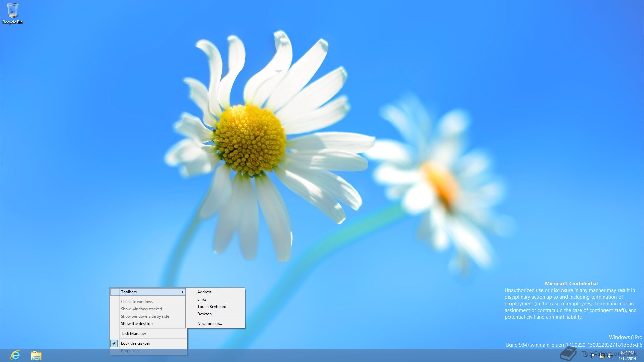Click the Action Center flag icon
The height and width of the screenshot is (362, 644).
[594, 355]
